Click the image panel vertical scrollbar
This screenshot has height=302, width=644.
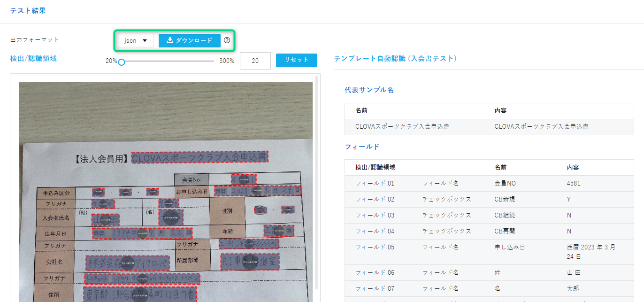tap(317, 183)
